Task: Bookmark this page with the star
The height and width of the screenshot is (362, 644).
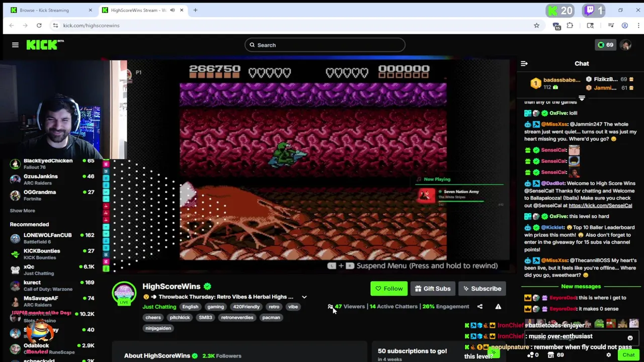Action: pyautogui.click(x=536, y=25)
